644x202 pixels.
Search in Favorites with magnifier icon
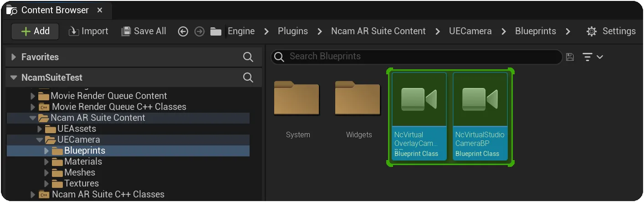pos(248,57)
